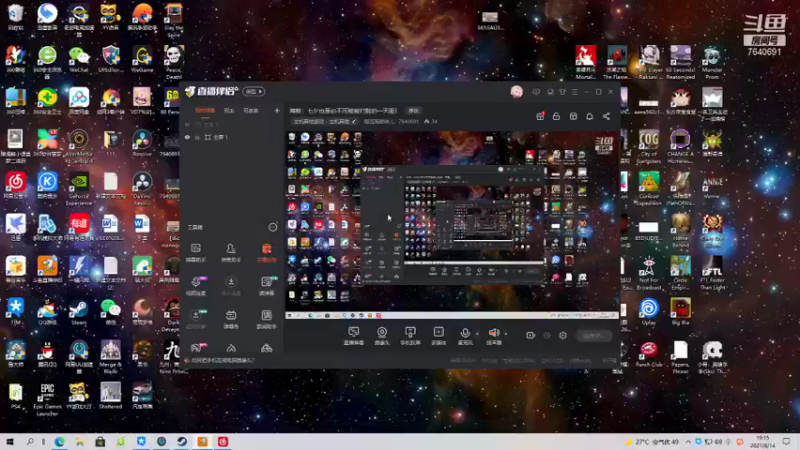Toggle visibility eye of second source row

pos(187,137)
